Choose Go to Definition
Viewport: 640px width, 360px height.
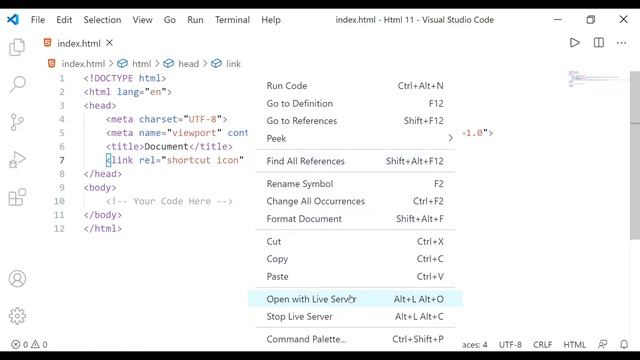(x=355, y=103)
